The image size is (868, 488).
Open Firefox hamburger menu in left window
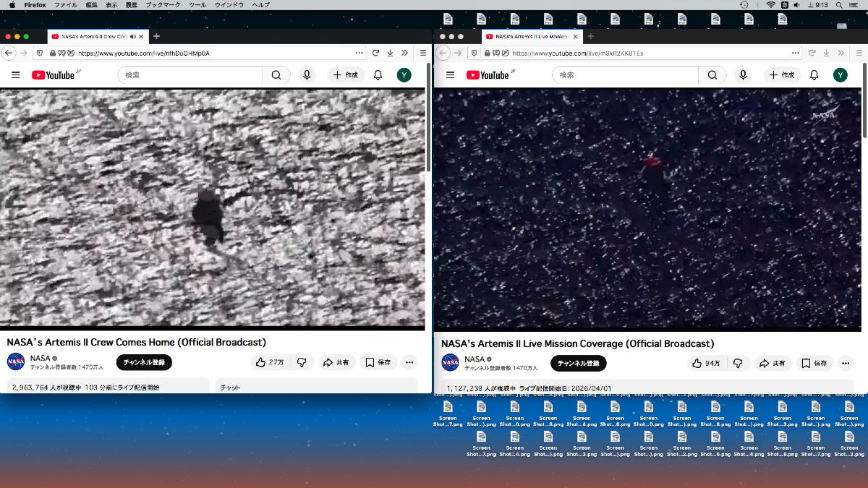coord(423,53)
